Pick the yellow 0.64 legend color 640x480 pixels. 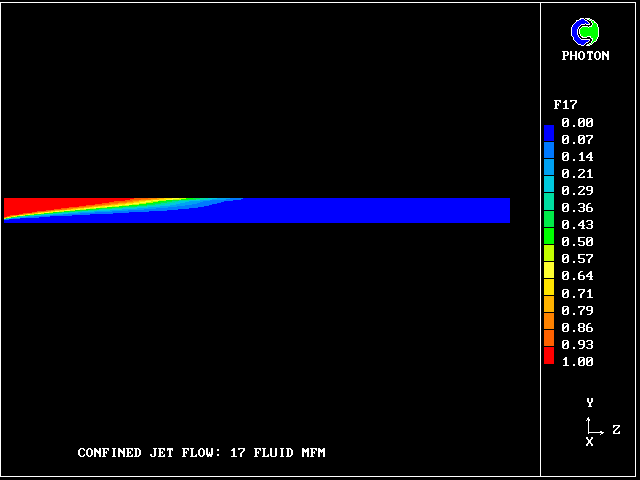click(549, 274)
